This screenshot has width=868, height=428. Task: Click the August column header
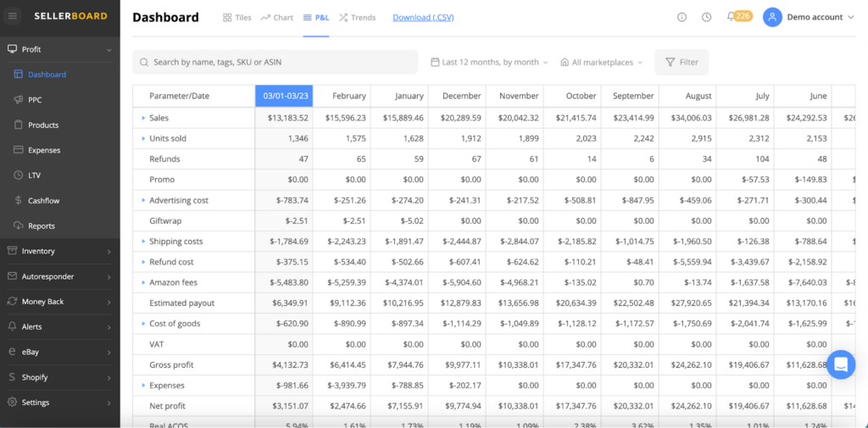coord(687,96)
